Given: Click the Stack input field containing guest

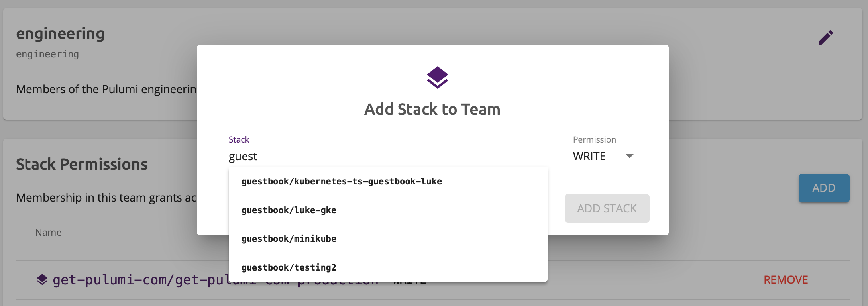Looking at the screenshot, I should coord(359,156).
